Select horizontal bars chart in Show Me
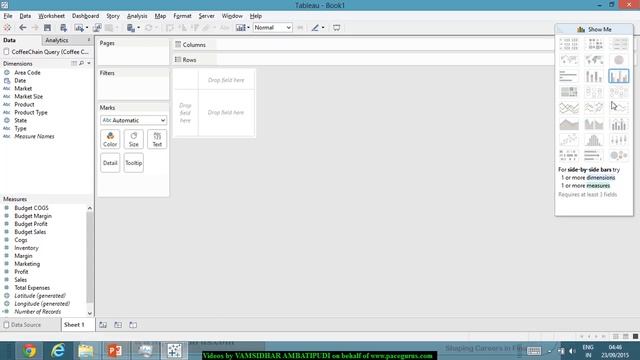Screen dimensions: 640x360 click(569, 76)
